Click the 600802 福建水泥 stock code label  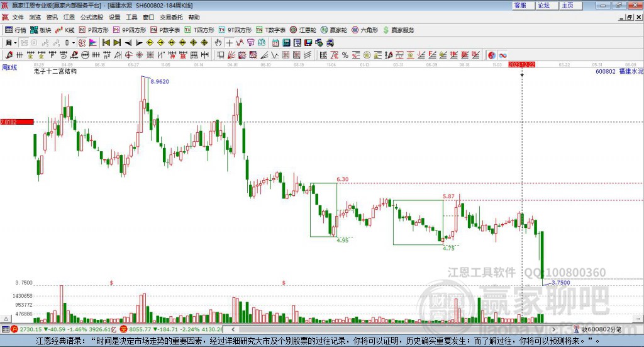[x=619, y=71]
